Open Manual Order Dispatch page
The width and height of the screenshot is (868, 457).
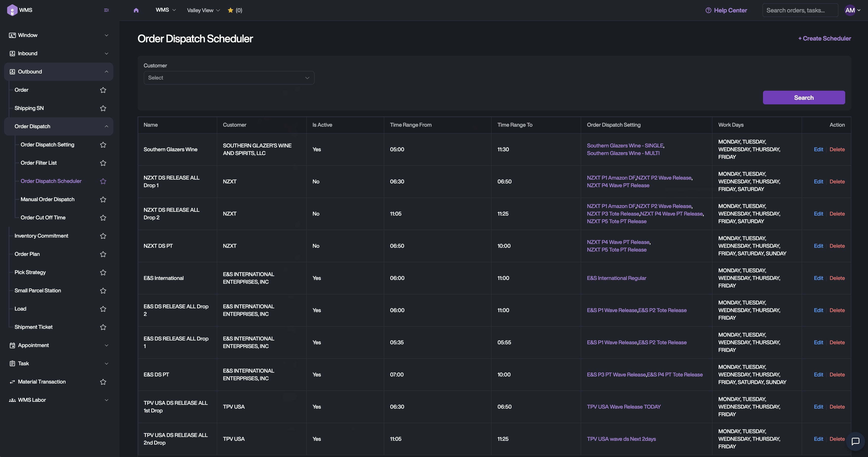pos(47,199)
